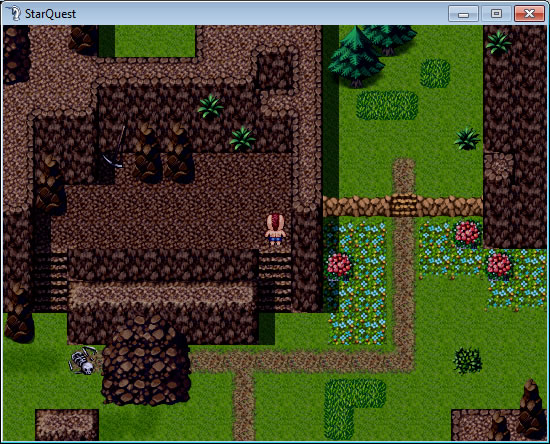Click the StarQuest app icon in the title bar

point(13,13)
